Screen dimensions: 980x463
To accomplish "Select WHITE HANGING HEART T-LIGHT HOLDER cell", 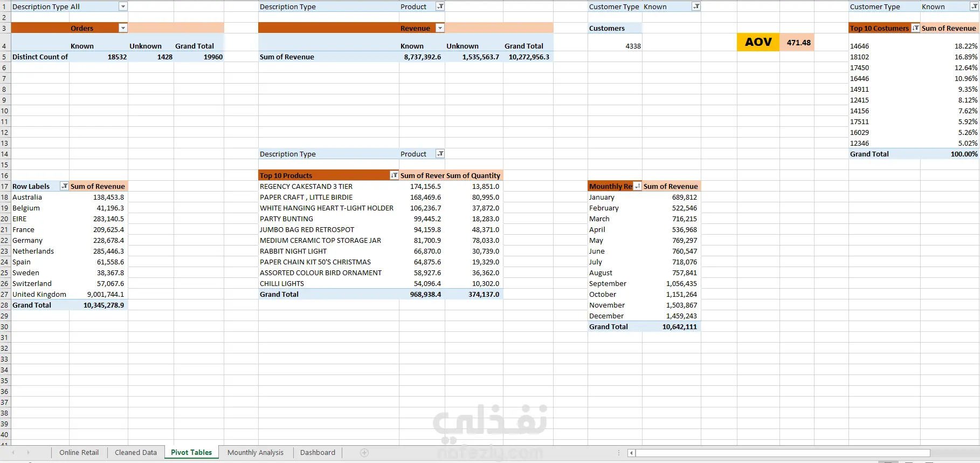I will (329, 208).
